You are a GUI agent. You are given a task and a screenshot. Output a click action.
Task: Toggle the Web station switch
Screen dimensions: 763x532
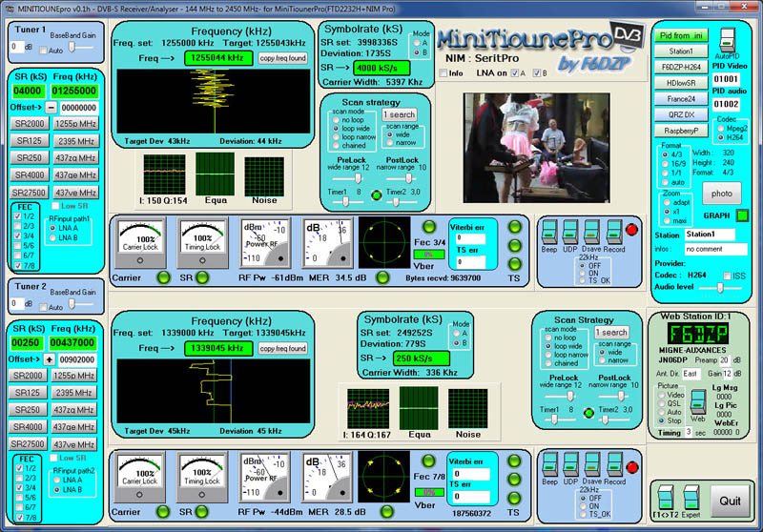[x=698, y=401]
